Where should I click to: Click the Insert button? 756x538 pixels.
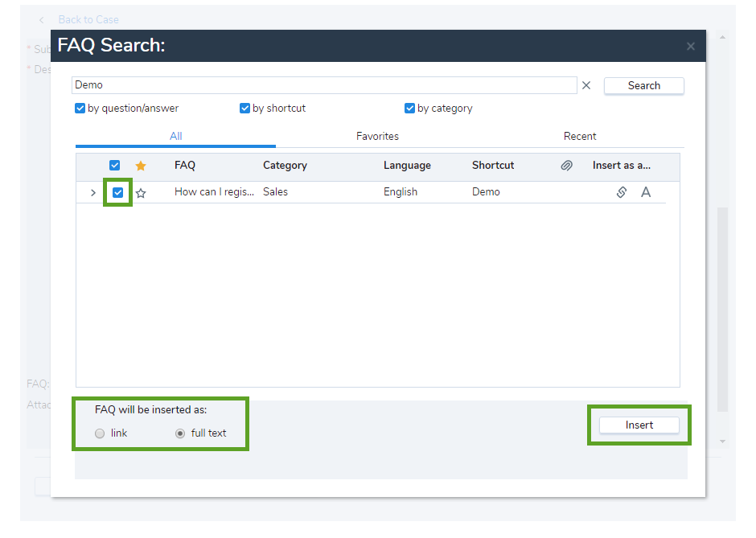639,425
